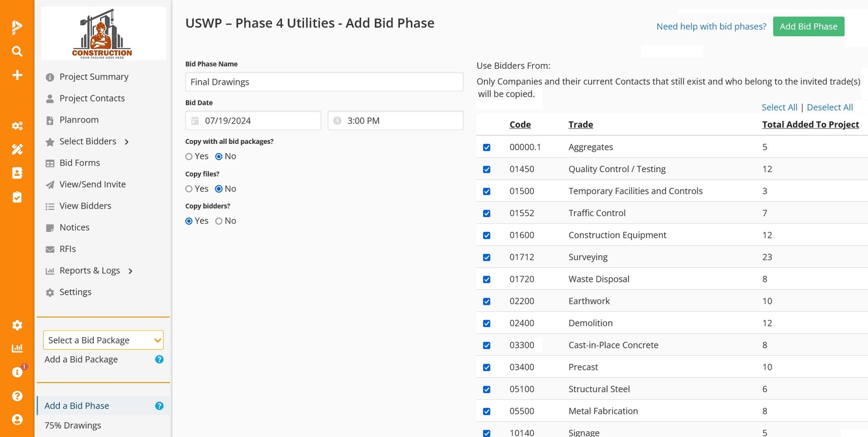The image size is (868, 437).
Task: Click code 01500 in the table
Action: point(522,191)
